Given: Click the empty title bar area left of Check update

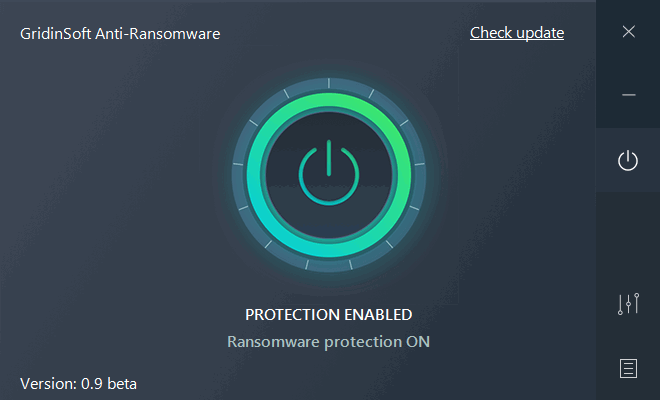Looking at the screenshot, I should click(x=340, y=34).
